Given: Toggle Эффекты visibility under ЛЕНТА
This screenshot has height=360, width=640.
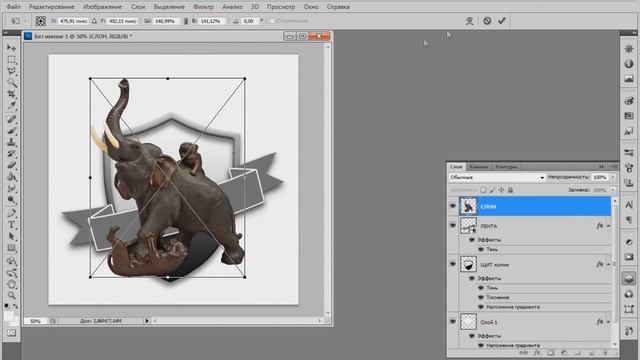Looking at the screenshot, I should pyautogui.click(x=472, y=240).
